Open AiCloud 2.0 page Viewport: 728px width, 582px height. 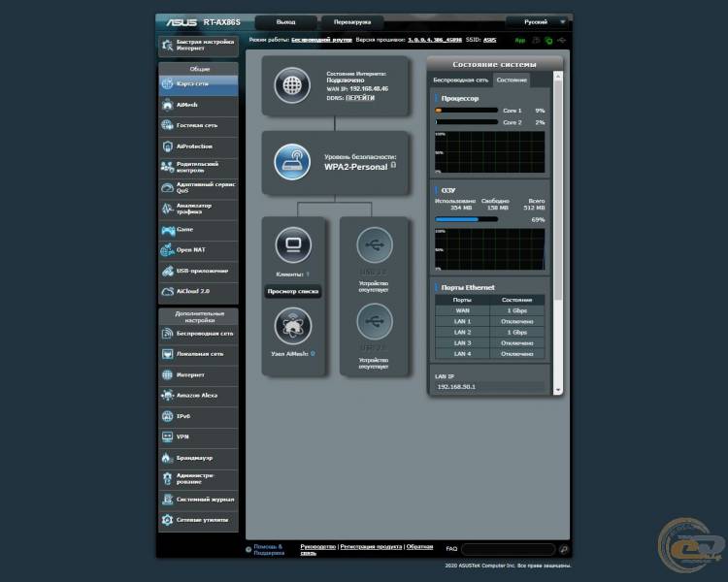click(x=198, y=291)
